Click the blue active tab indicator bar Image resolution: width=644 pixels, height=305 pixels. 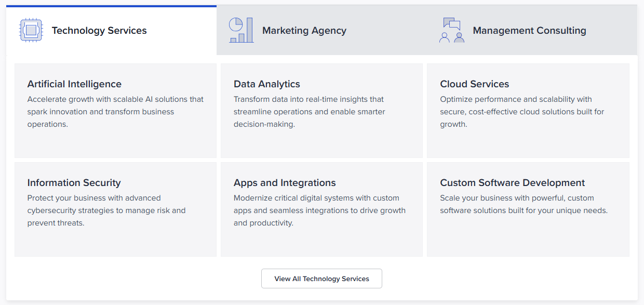tap(111, 6)
